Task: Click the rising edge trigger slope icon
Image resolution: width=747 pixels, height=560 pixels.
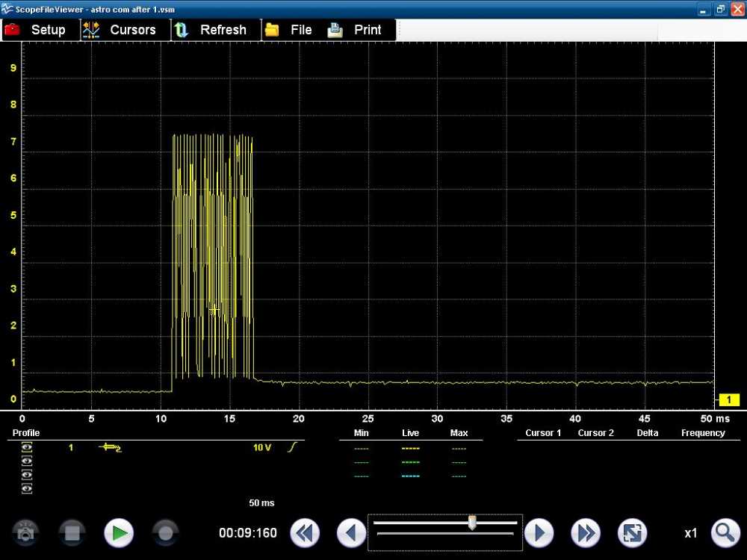Action: 293,447
